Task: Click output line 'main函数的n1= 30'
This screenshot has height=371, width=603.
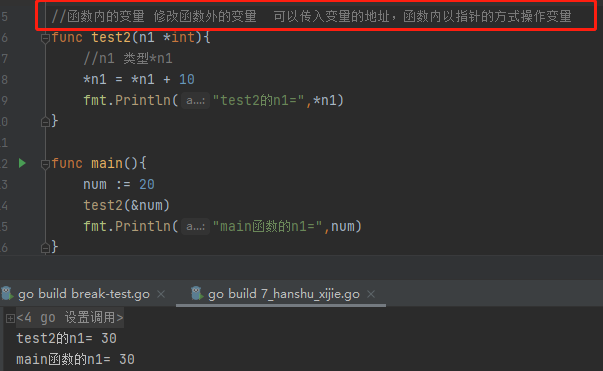Action: (x=75, y=359)
